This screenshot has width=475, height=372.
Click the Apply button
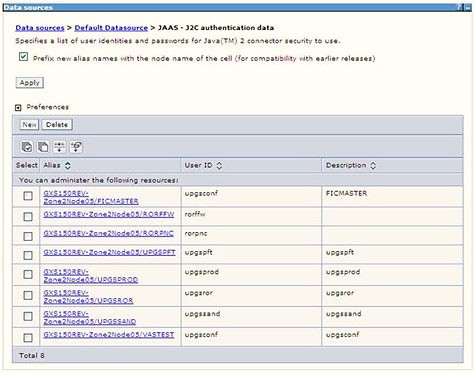point(30,83)
